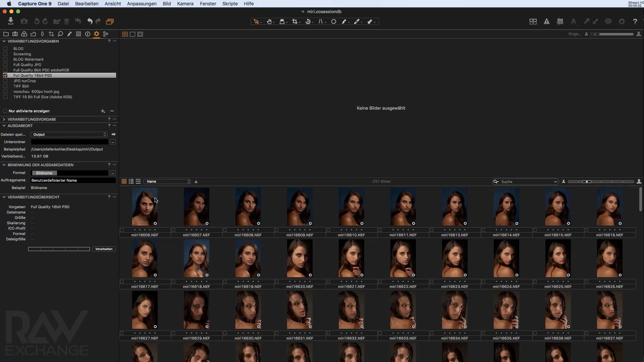644x362 pixels.
Task: Enable the Full Quality JPG checkbox
Action: [x=5, y=65]
